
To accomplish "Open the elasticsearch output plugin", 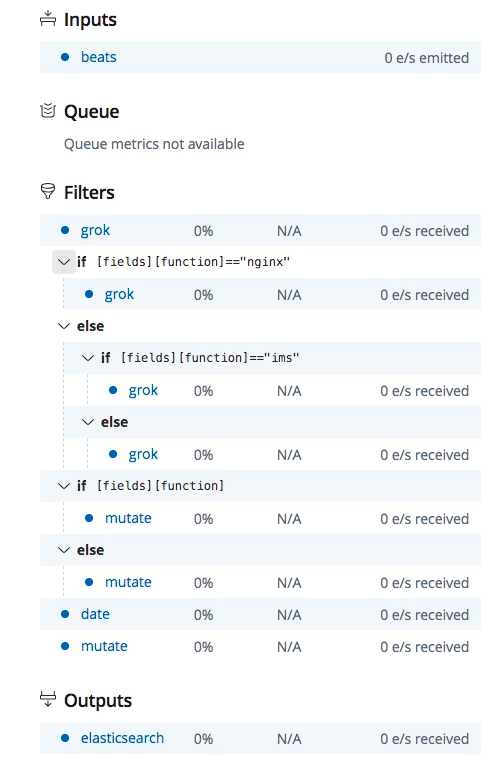I will point(122,738).
